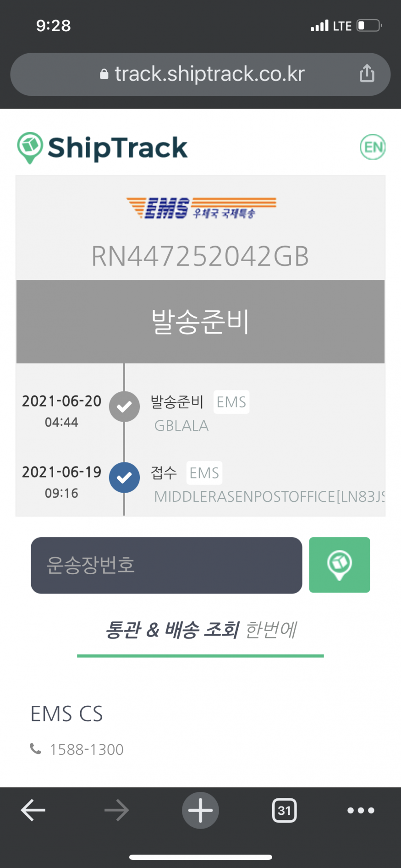Open the ShipTrack logo homepage
401x868 pixels.
pos(103,148)
